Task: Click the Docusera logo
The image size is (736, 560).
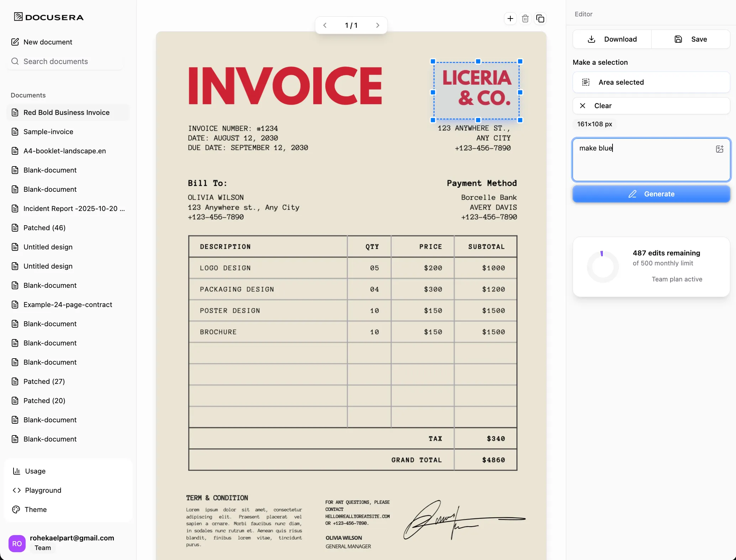Action: [48, 16]
